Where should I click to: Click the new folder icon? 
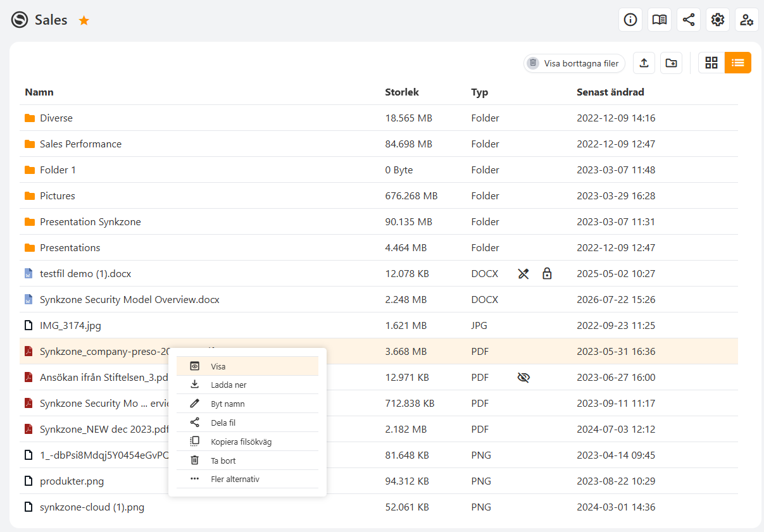pos(671,63)
